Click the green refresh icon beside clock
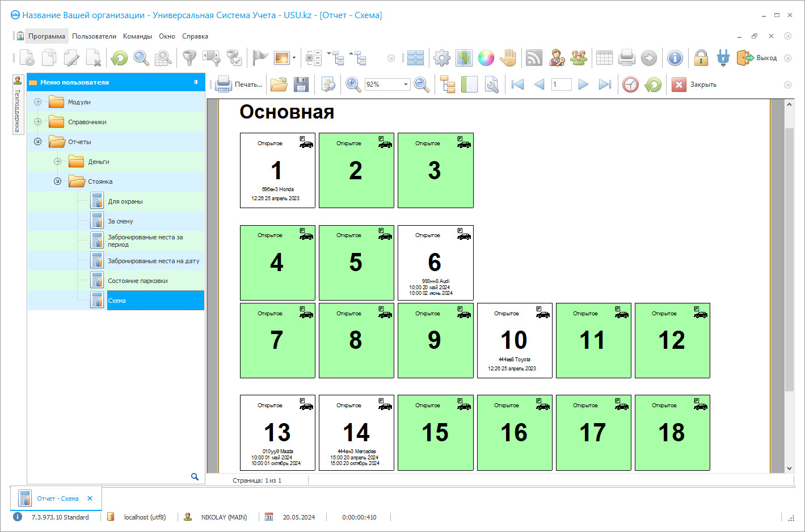Screen dimensions: 805x532 point(653,85)
